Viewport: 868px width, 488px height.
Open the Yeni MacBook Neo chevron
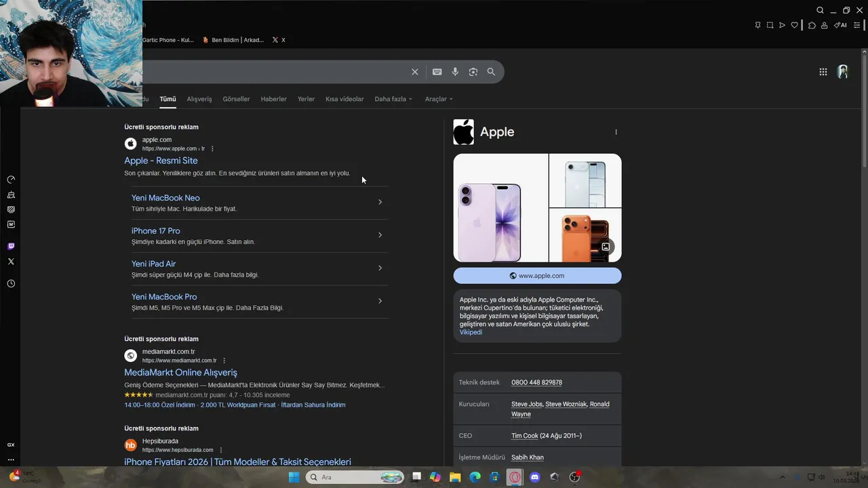(380, 202)
